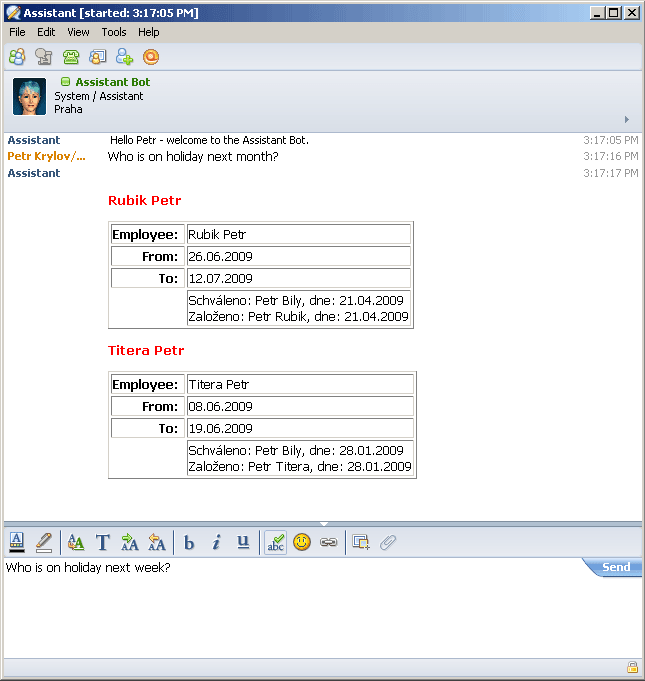Insert a smiley emoticon
The height and width of the screenshot is (681, 645).
[x=302, y=542]
